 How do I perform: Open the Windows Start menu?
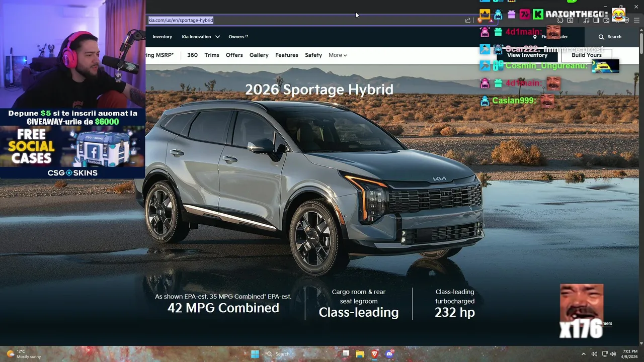pos(255,354)
